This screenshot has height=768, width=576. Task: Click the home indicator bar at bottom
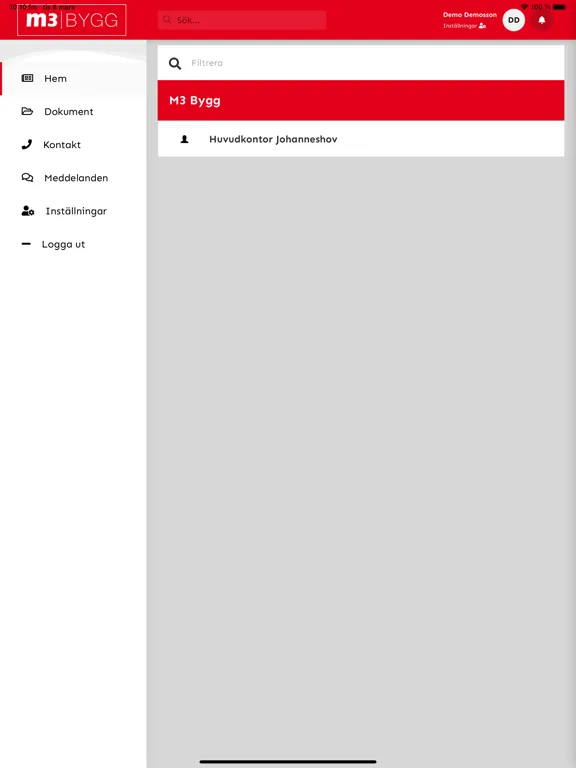288,762
